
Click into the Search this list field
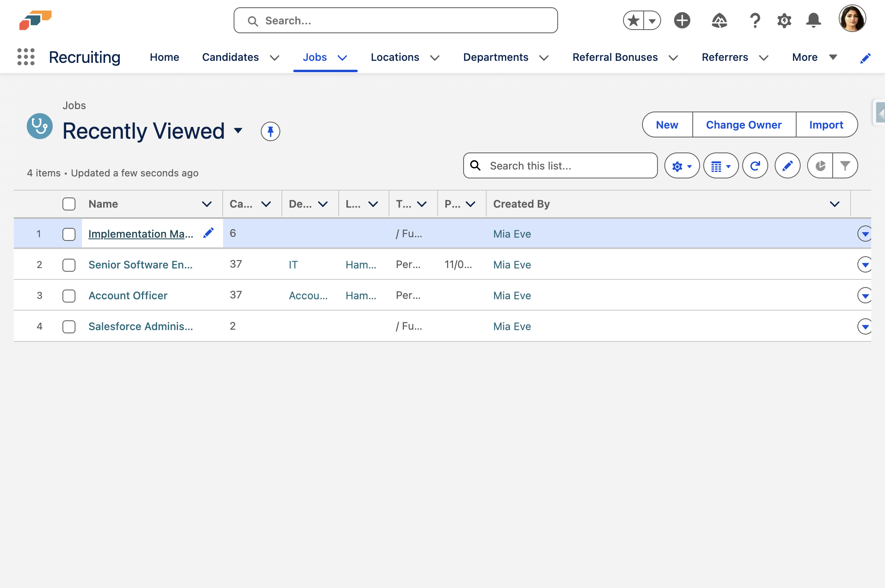tap(560, 165)
